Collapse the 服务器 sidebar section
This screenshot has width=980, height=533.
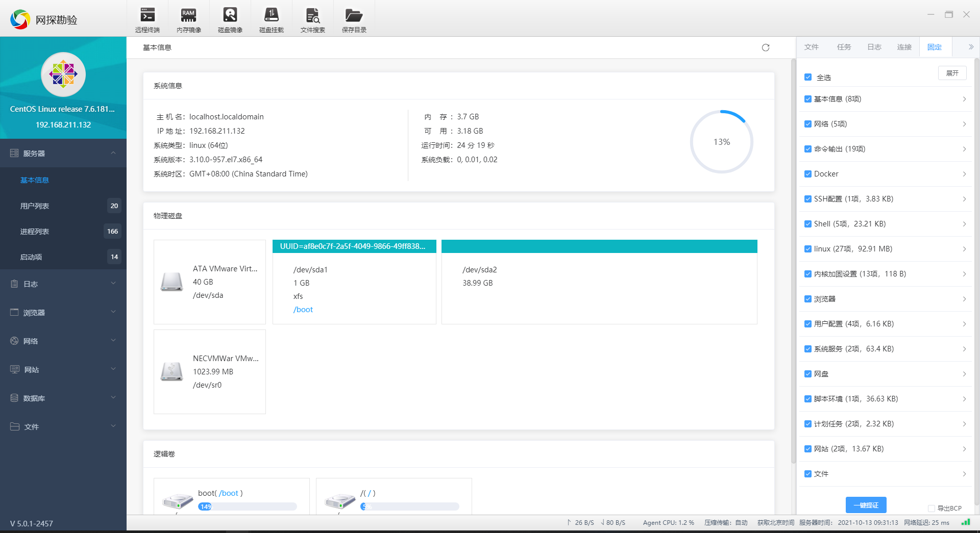tap(113, 153)
